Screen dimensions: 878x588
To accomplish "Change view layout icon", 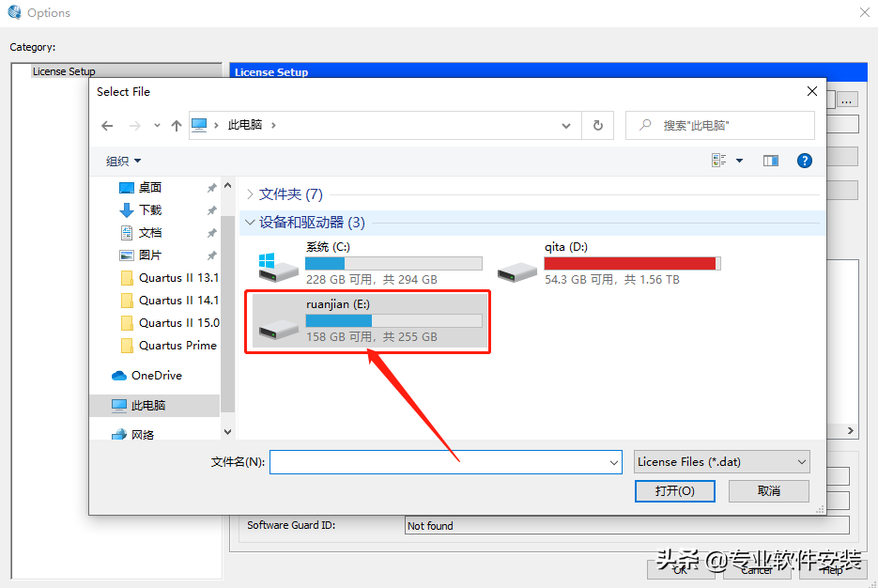I will [x=719, y=161].
